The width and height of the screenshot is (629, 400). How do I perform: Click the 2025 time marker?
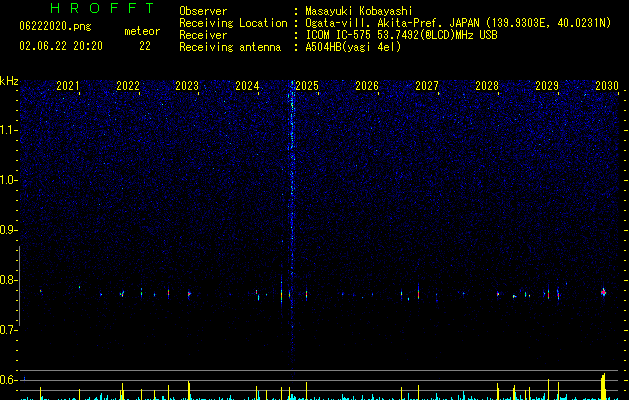(x=307, y=86)
